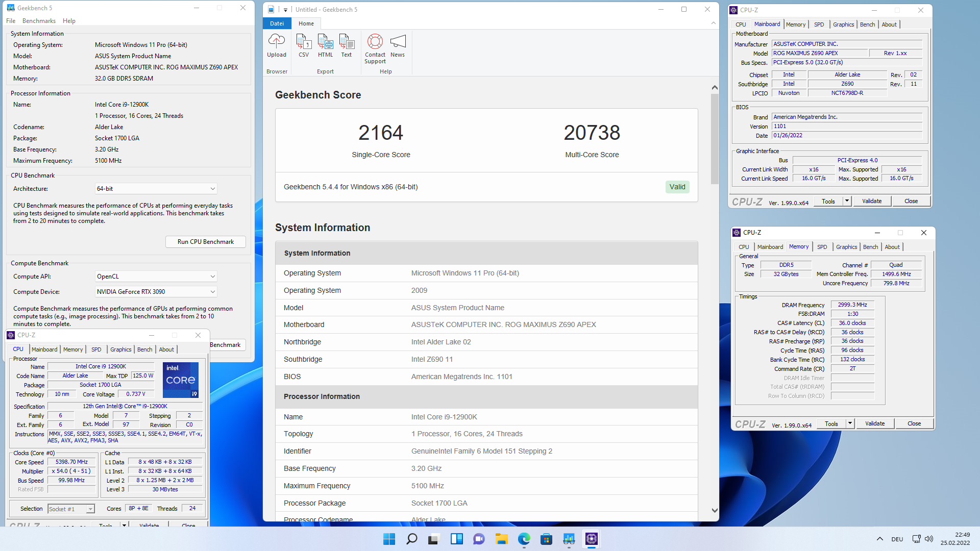Click Multi-Core Score value 20738

[x=592, y=133]
